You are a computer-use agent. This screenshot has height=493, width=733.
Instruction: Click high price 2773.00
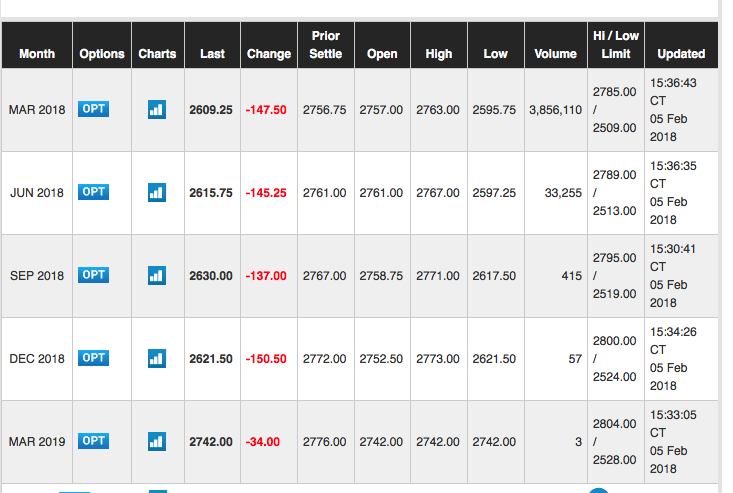pyautogui.click(x=438, y=358)
